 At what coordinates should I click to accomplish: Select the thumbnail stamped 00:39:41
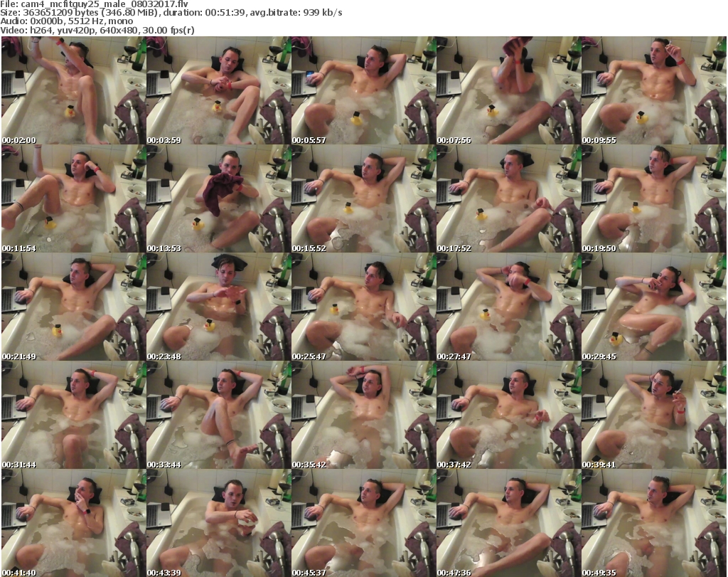(654, 415)
